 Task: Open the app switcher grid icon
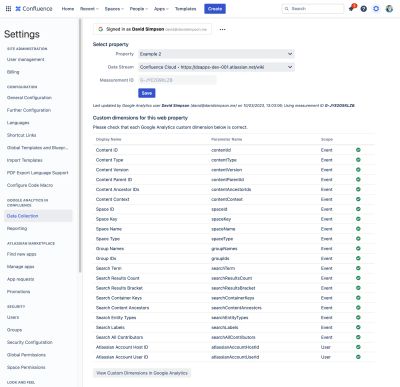coord(8,9)
